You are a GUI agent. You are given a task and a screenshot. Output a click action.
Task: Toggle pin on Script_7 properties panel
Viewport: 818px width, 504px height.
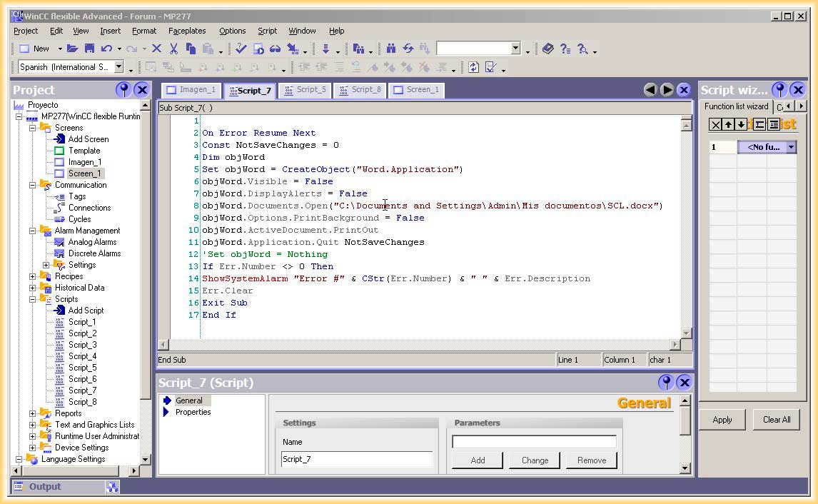click(665, 382)
